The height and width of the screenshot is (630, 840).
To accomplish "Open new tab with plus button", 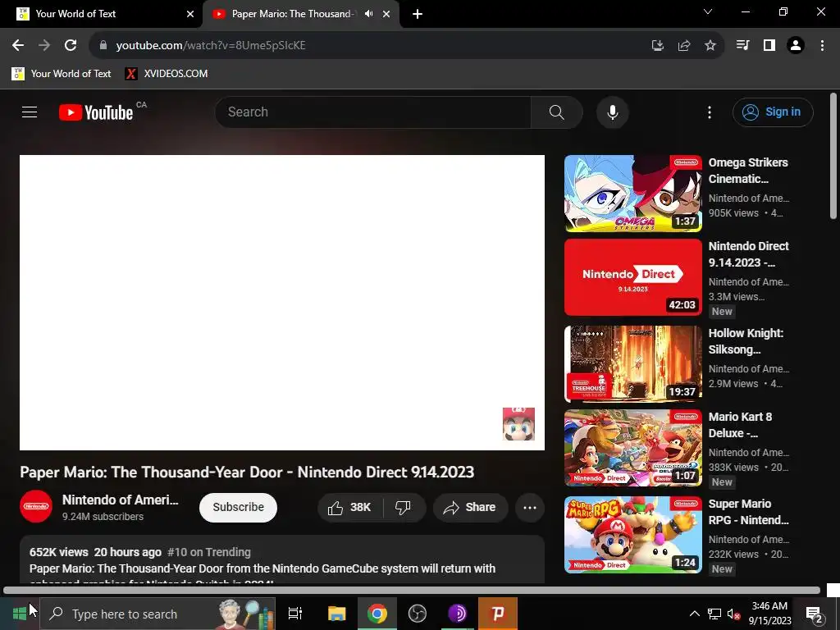I will 418,14.
